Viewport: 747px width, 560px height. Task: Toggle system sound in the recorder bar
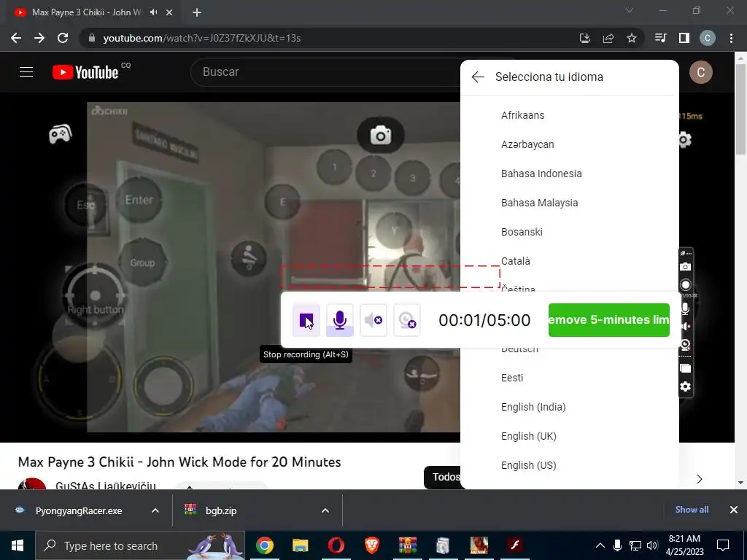coord(373,320)
